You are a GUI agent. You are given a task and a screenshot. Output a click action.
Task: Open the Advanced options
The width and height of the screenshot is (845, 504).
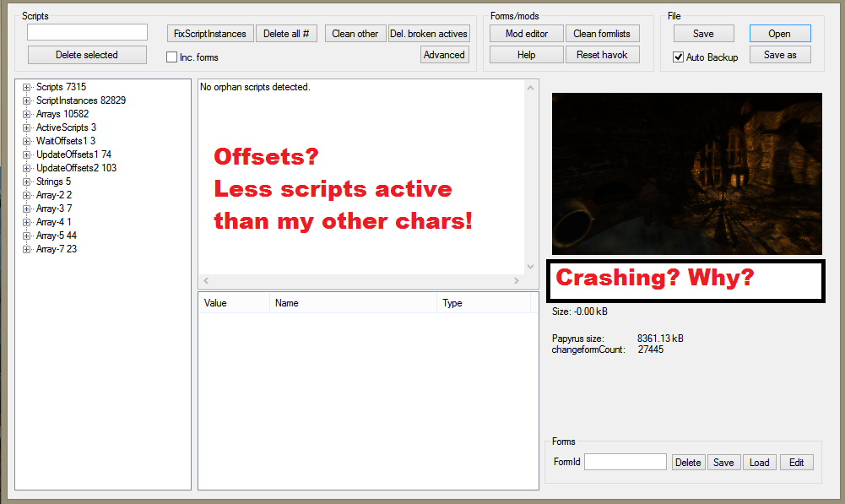coord(444,54)
